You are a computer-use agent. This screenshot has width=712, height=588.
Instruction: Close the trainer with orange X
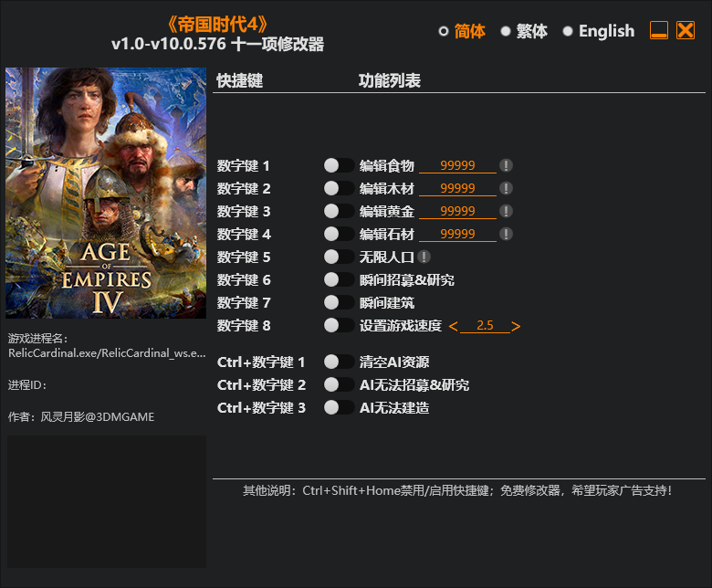point(686,30)
